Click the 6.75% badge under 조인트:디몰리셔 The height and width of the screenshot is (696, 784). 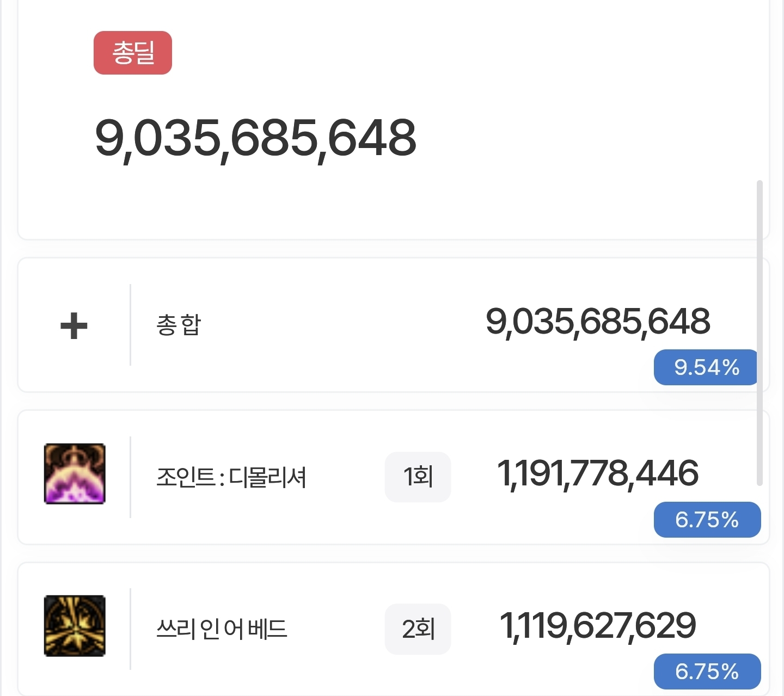coord(707,520)
